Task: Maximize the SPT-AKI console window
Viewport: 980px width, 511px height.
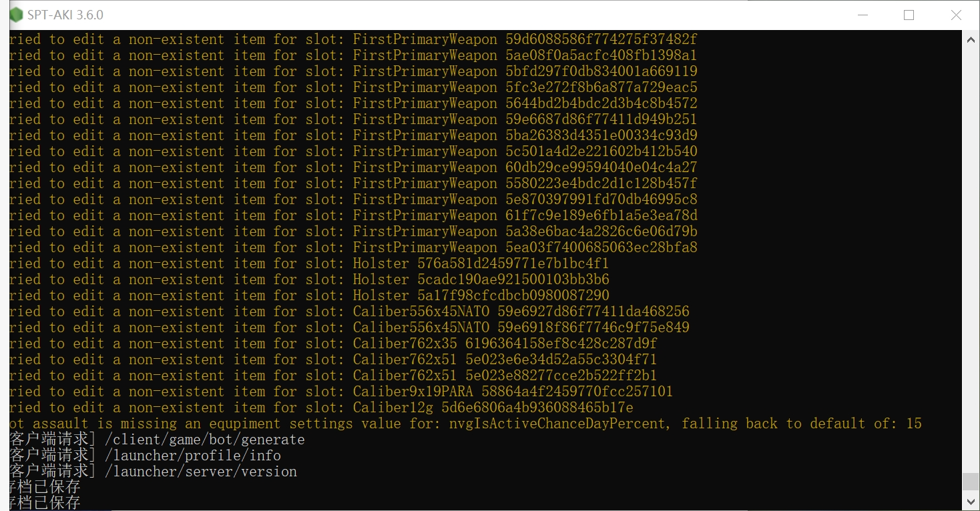Action: (x=909, y=15)
